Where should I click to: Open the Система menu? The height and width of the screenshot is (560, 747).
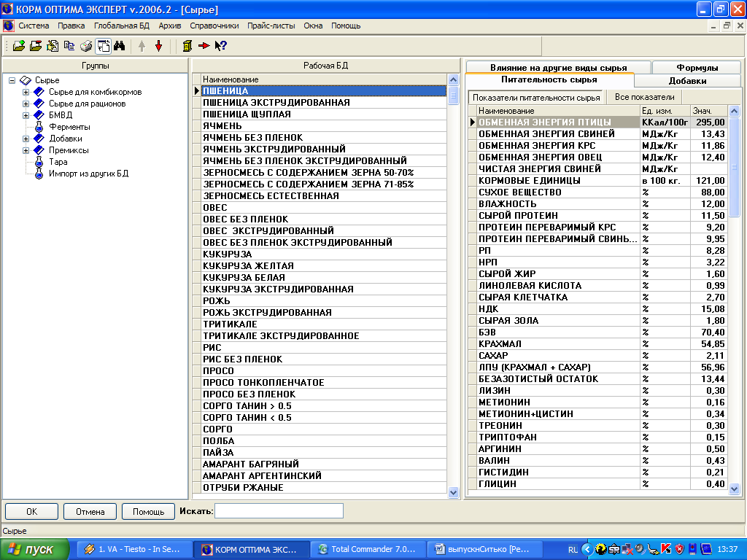pyautogui.click(x=34, y=26)
